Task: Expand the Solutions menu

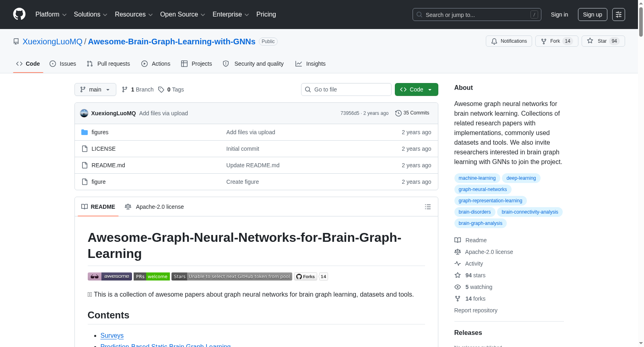Action: click(91, 15)
